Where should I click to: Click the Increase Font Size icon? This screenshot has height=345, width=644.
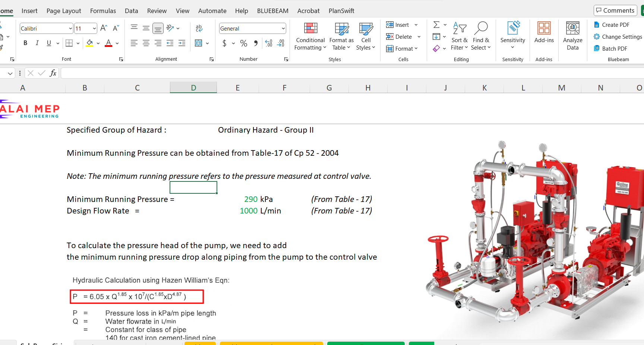[x=104, y=28]
